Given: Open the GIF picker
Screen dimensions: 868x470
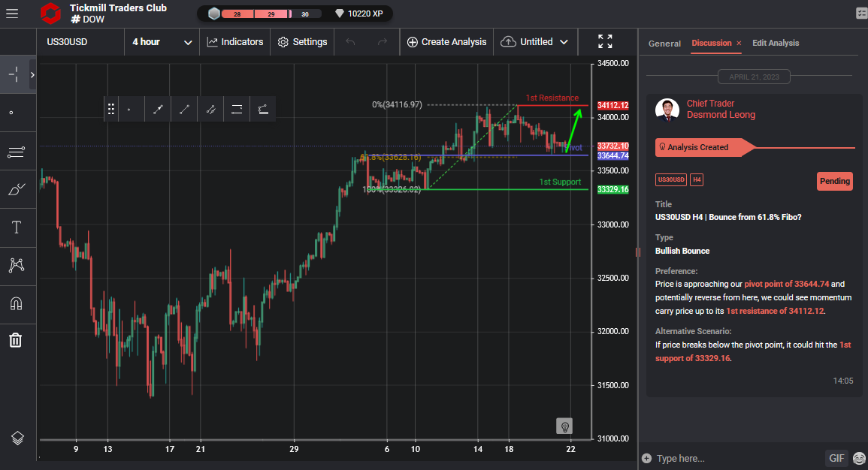Looking at the screenshot, I should (x=836, y=459).
